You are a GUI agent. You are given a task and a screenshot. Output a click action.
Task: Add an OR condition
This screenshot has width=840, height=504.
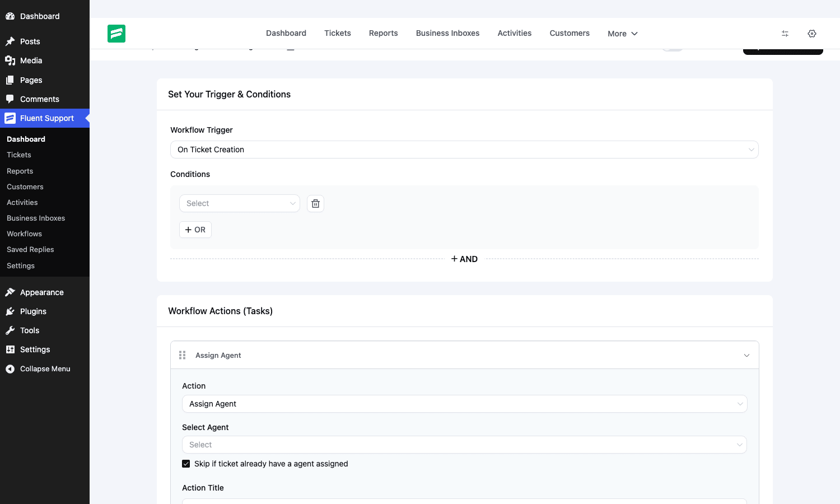[195, 230]
